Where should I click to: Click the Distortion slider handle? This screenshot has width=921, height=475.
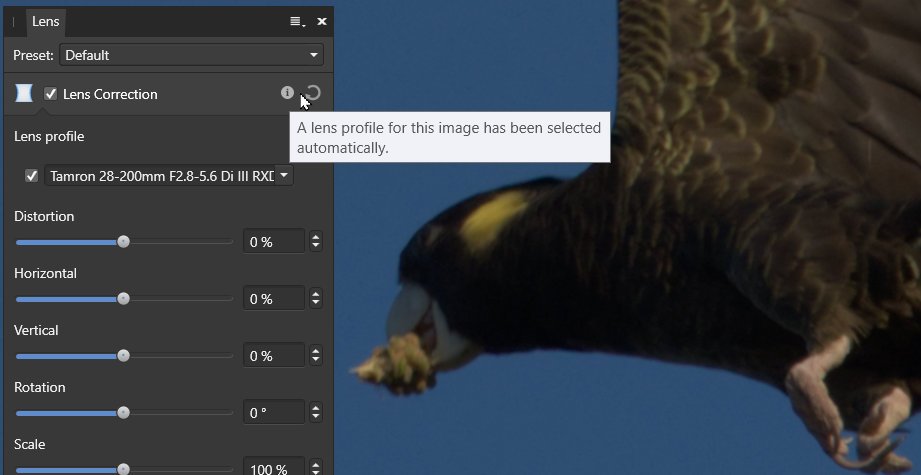pos(123,242)
